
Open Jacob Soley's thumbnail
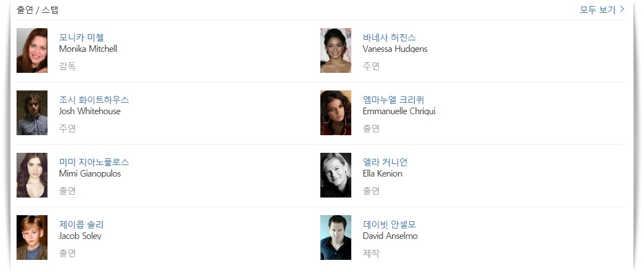(x=32, y=238)
